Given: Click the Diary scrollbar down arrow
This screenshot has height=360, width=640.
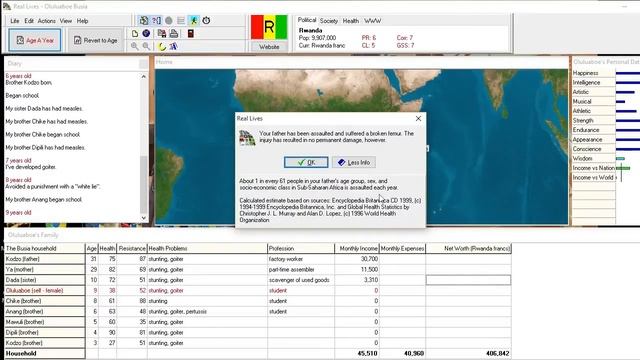Looking at the screenshot, I should point(144,218).
